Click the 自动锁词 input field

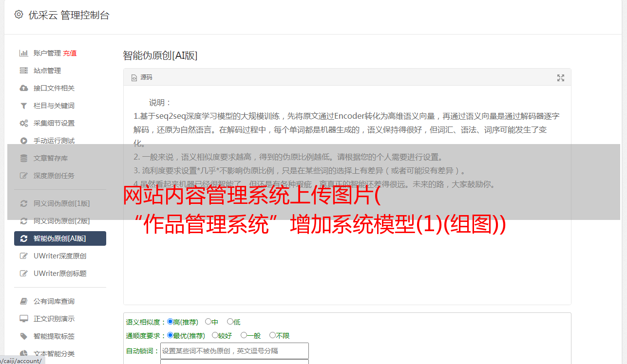pyautogui.click(x=234, y=351)
